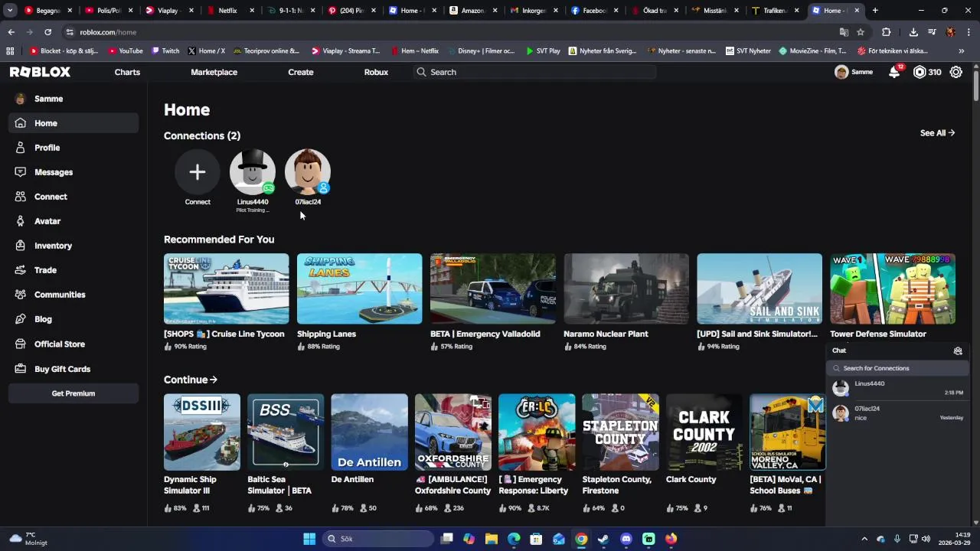Reload the page with the refresh icon
Image resolution: width=980 pixels, height=551 pixels.
(x=47, y=32)
